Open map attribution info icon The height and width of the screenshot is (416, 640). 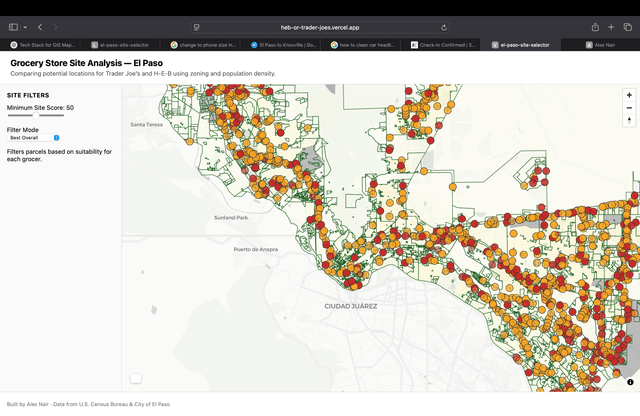point(630,382)
